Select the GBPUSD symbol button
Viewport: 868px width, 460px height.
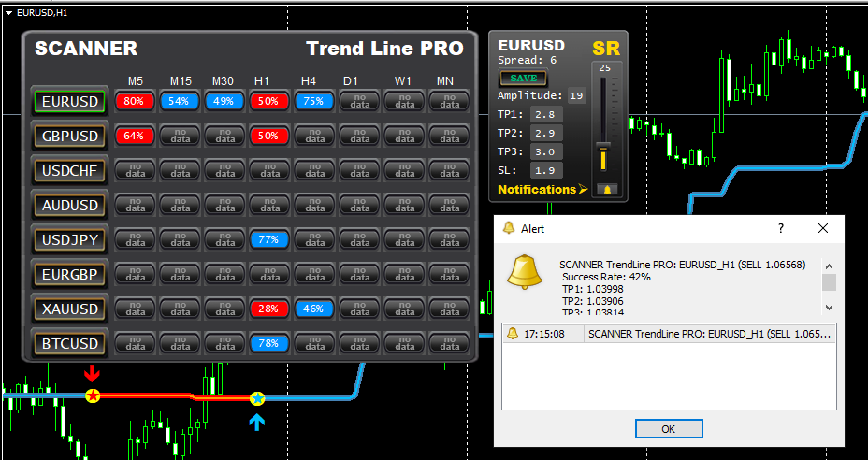[x=70, y=137]
